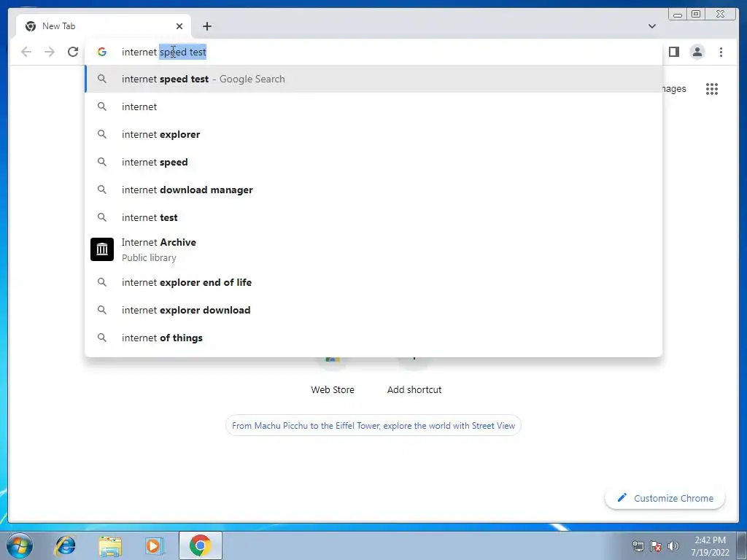The width and height of the screenshot is (747, 560).
Task: Choose 'internet speed test - Google Search' suggestion
Action: (x=373, y=79)
